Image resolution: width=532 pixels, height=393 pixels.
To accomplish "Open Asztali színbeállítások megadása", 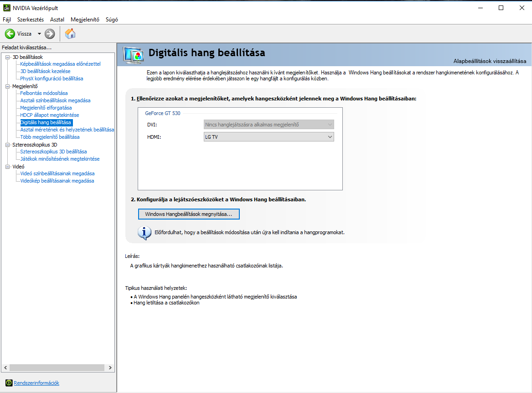I will click(x=55, y=100).
